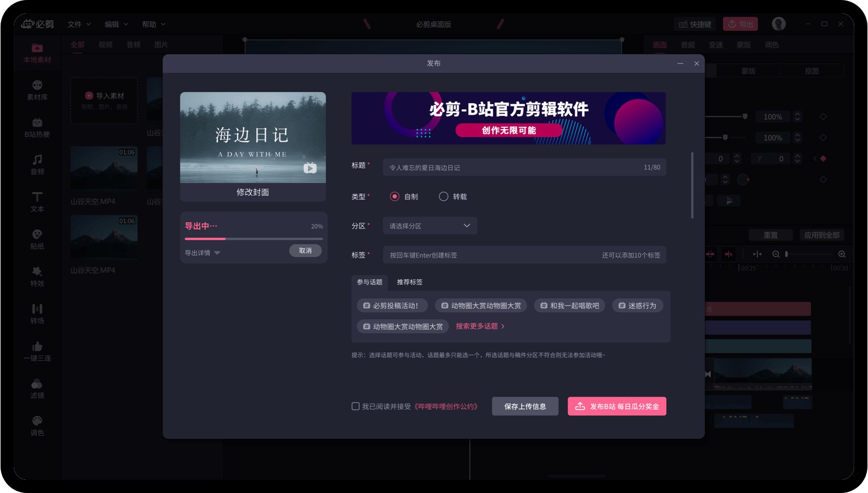The image size is (868, 493).
Task: Click the 标题 title input field
Action: pos(524,167)
